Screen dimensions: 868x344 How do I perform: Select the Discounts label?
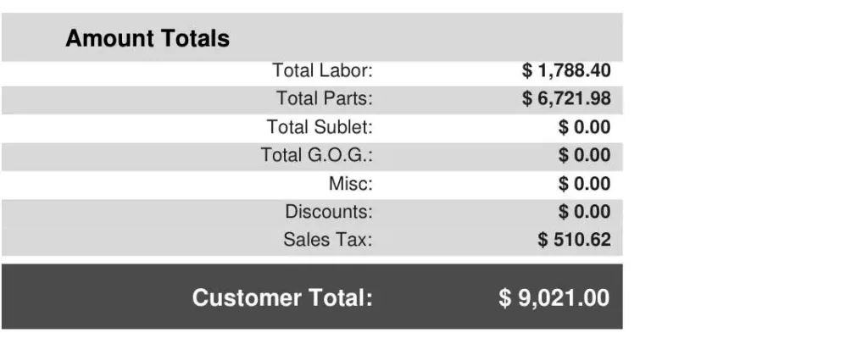329,212
